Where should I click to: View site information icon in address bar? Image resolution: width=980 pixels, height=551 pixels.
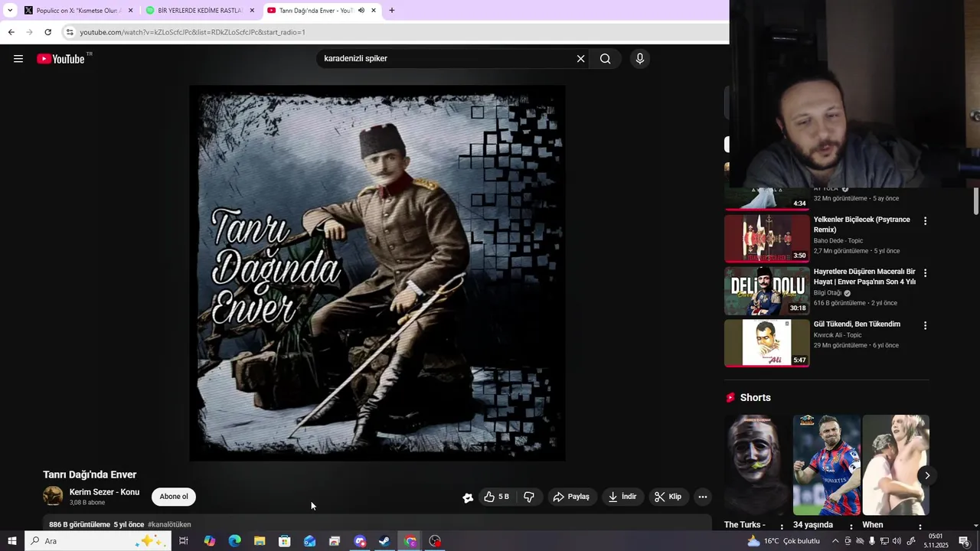[x=70, y=32]
